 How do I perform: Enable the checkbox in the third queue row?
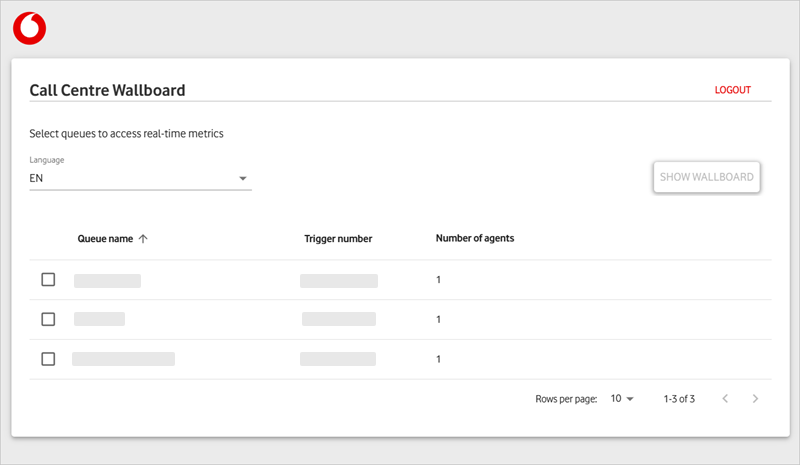(x=48, y=358)
